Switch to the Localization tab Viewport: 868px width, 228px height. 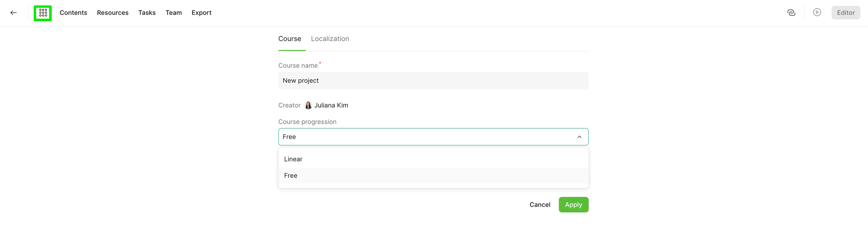pyautogui.click(x=330, y=39)
